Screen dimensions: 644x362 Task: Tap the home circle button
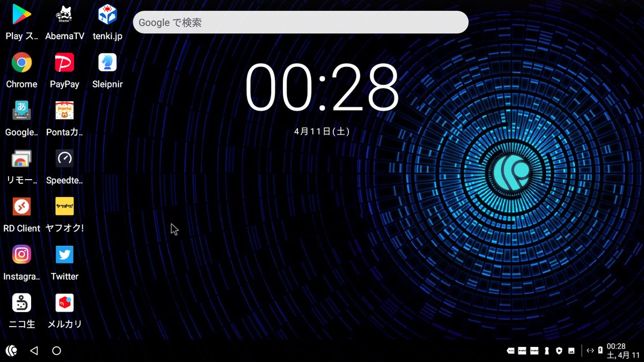56,351
